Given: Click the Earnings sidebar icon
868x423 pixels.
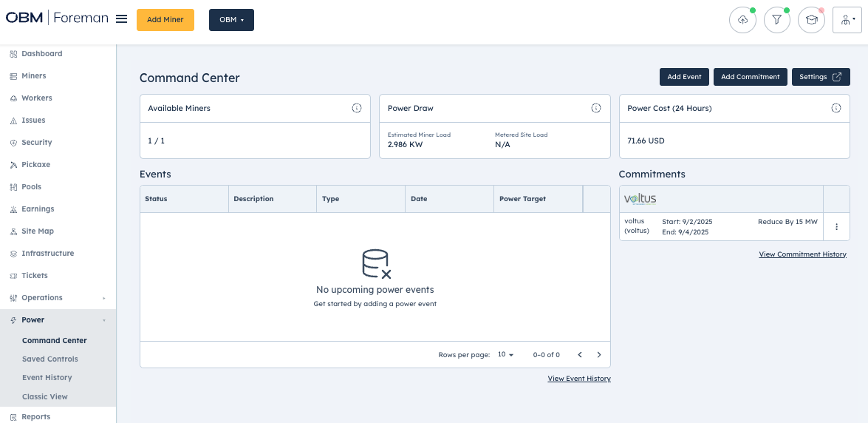Looking at the screenshot, I should click(14, 209).
